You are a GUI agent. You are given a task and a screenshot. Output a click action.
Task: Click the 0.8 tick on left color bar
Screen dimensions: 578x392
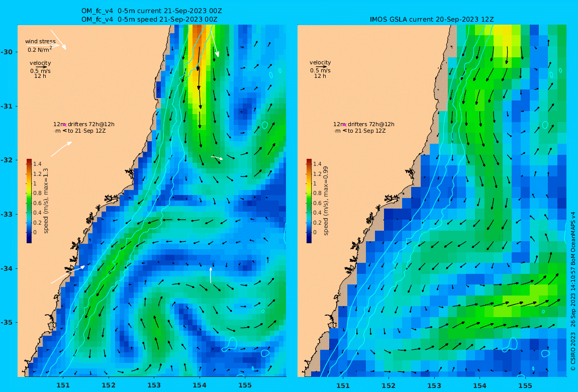[x=37, y=193]
